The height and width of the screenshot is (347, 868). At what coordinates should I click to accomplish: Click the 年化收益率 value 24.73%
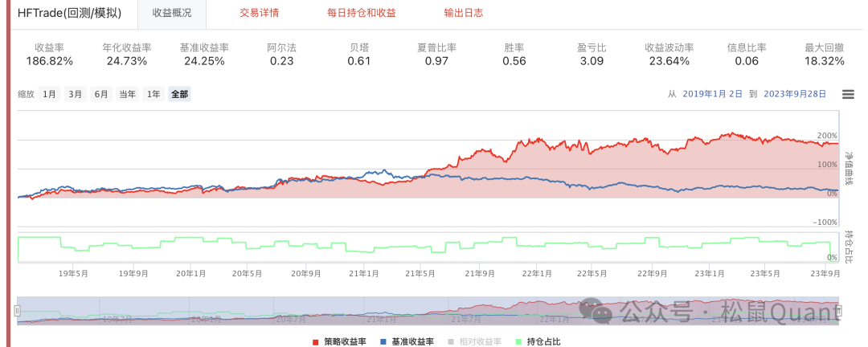[x=127, y=61]
